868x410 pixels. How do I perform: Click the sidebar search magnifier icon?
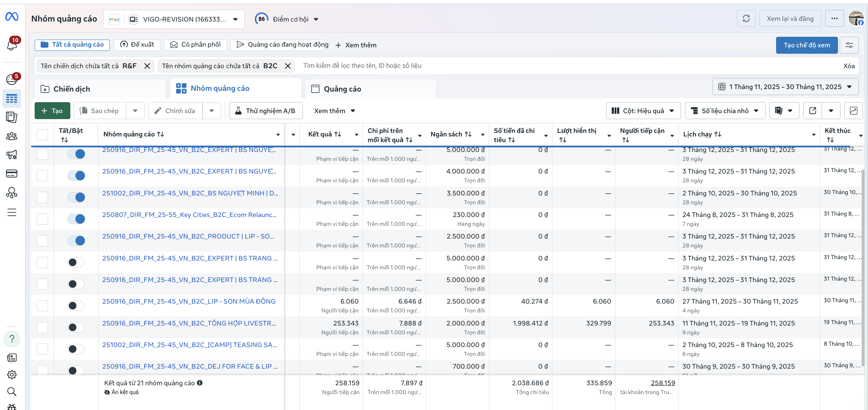12,391
